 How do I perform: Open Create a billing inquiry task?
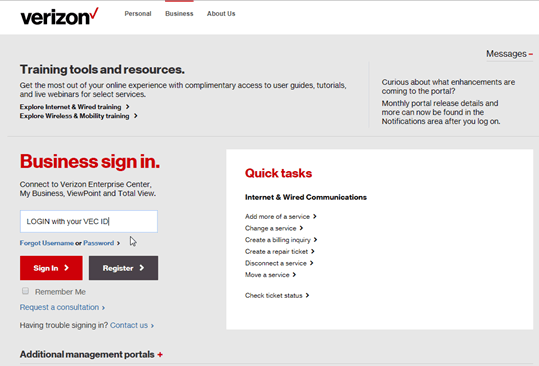[x=281, y=240]
